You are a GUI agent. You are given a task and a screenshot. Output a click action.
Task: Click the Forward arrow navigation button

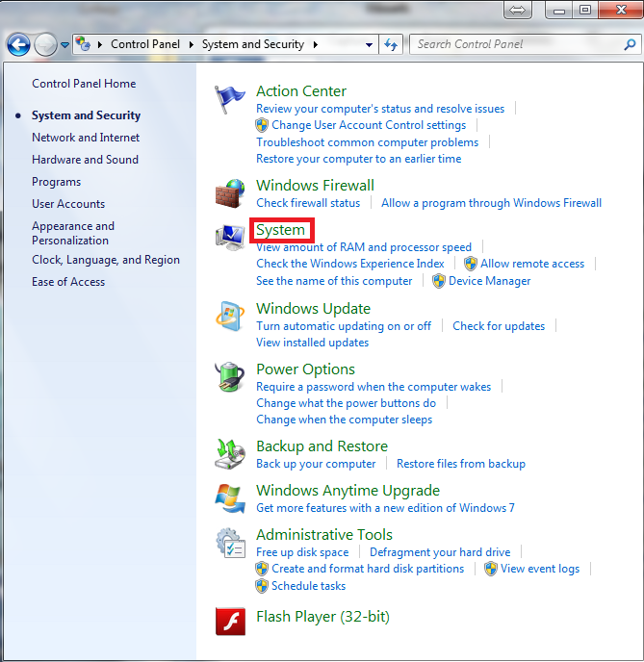pos(45,44)
